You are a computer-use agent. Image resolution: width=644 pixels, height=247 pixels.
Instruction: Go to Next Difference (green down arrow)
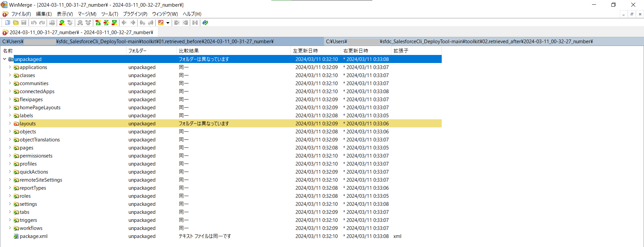pos(62,22)
